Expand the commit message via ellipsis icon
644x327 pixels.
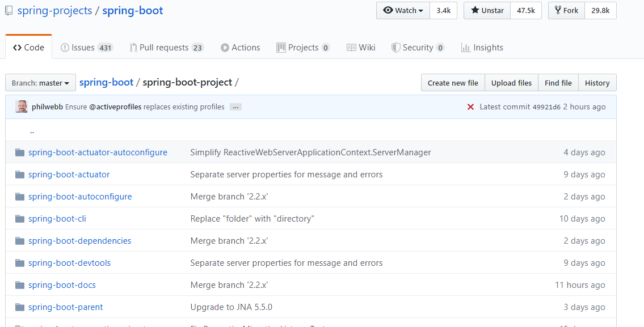point(235,107)
